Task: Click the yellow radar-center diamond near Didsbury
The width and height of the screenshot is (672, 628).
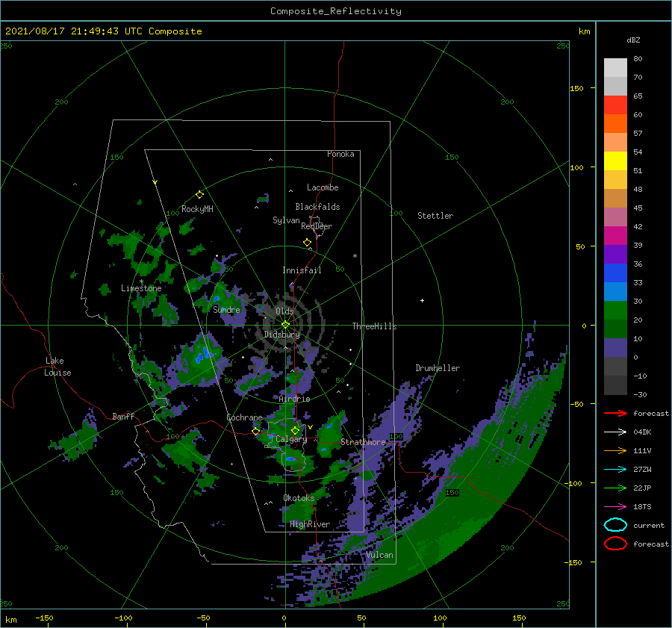Action: [x=285, y=325]
